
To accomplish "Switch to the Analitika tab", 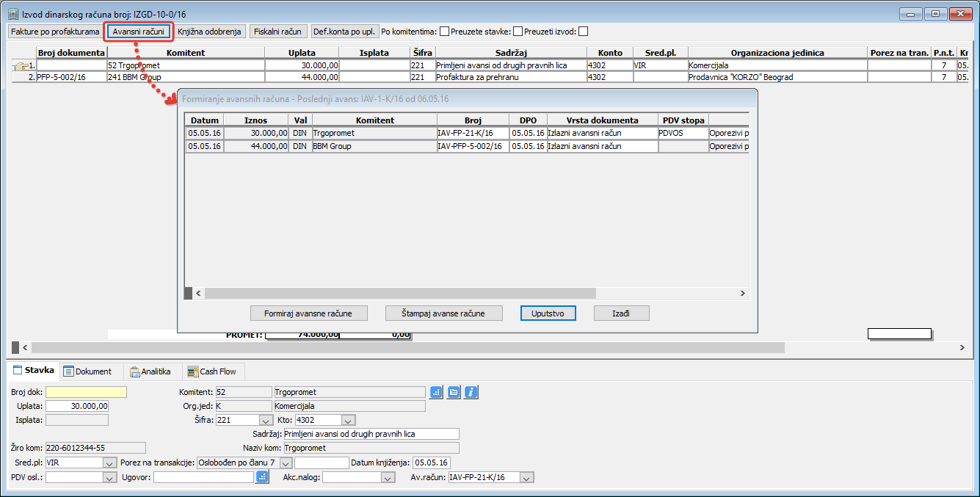I will pos(151,371).
